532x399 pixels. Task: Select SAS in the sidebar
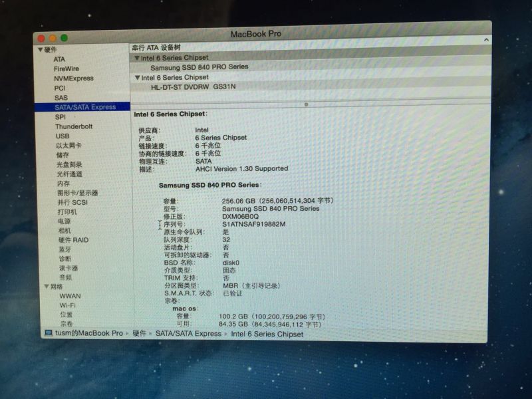[61, 98]
